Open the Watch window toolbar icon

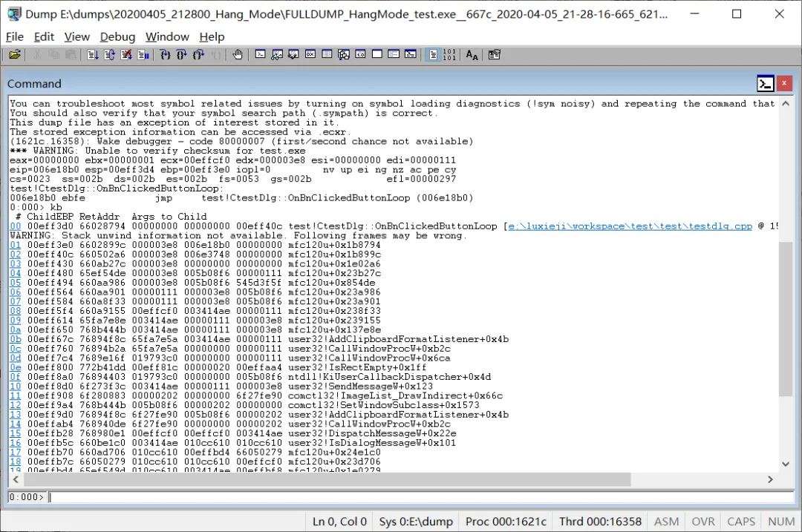(x=277, y=55)
